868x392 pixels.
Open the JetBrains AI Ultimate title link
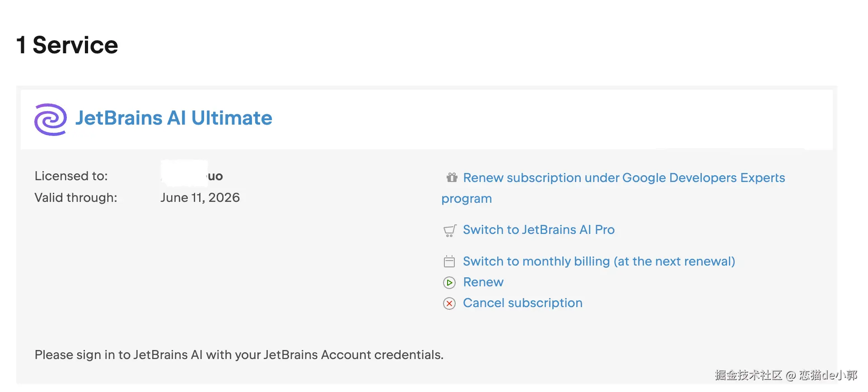(x=174, y=118)
